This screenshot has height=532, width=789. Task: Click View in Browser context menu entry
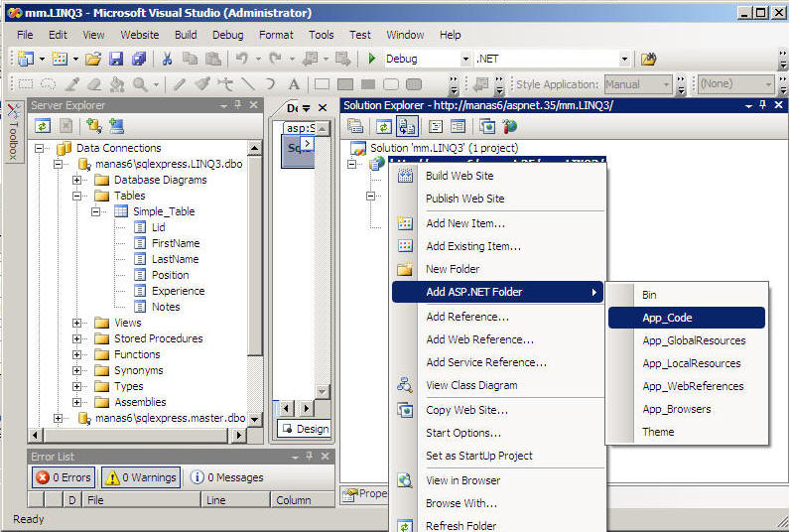pos(497,480)
